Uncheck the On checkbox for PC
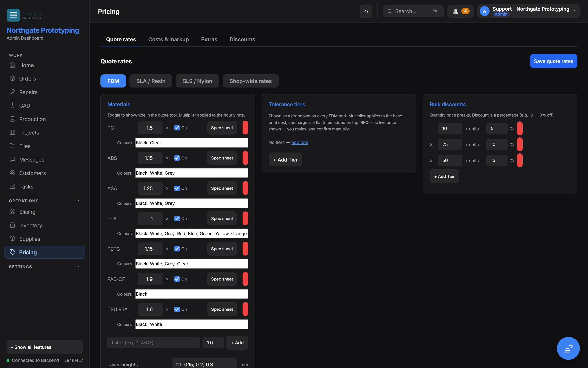Screen dimensions: 588x368 [x=177, y=128]
